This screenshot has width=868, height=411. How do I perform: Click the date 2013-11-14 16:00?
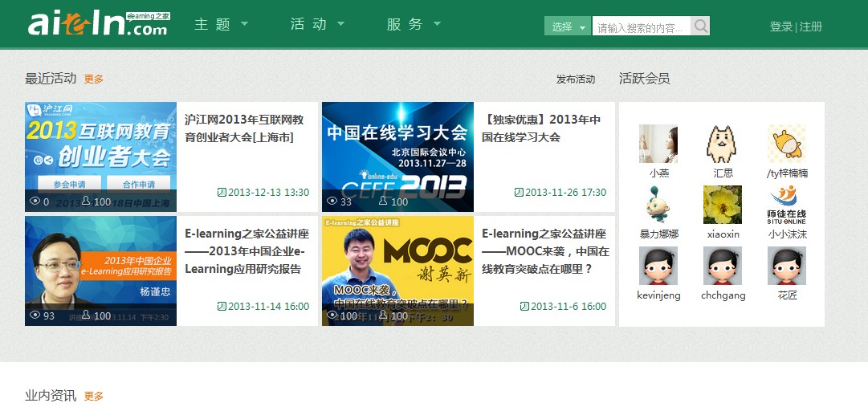point(268,307)
